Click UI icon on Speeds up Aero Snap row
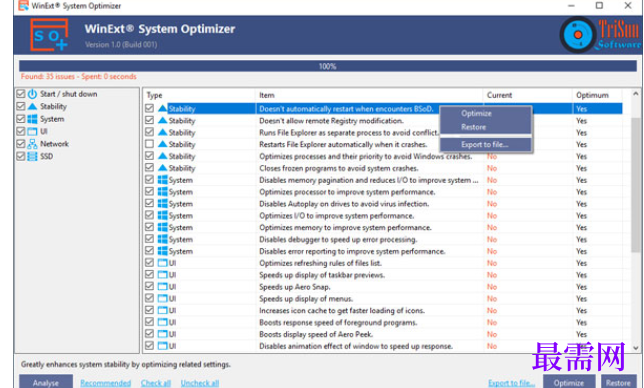 point(163,287)
